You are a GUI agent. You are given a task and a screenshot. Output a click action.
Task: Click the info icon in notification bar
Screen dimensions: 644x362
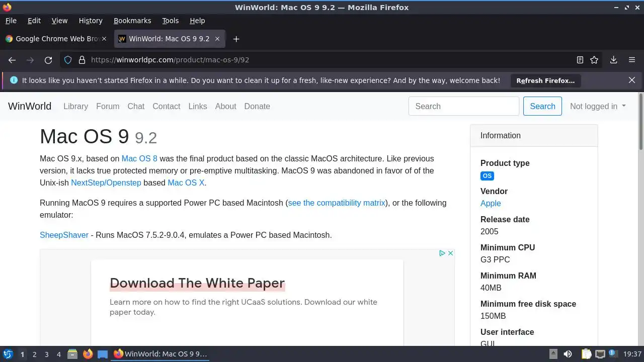tap(14, 80)
